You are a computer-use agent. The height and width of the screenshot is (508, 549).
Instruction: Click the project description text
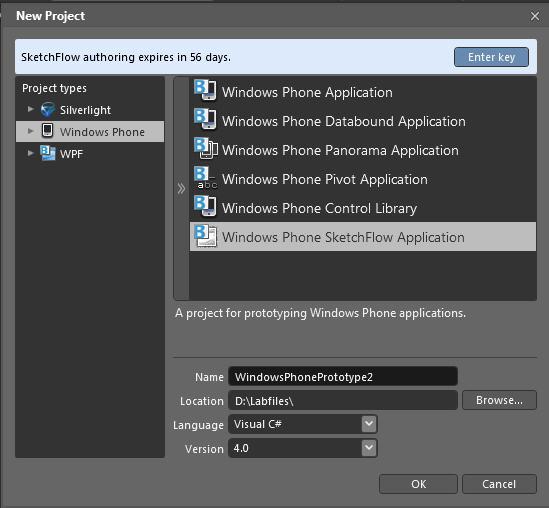point(320,313)
